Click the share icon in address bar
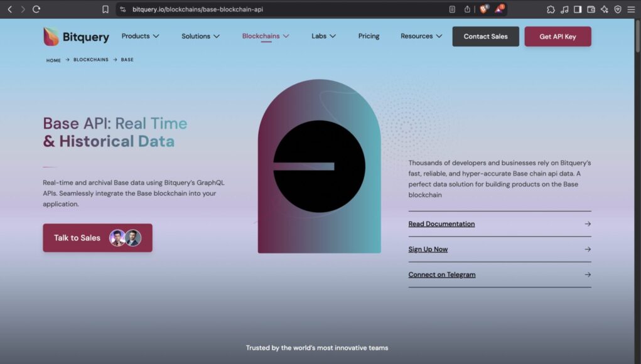This screenshot has height=364, width=641. tap(467, 9)
